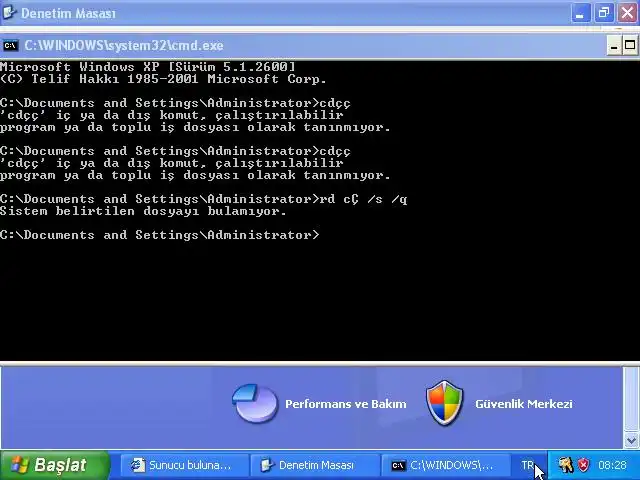Click 'Sistem belirtilen dosyayı bulamıyor.' output line
Viewport: 640px width, 480px height.
143,211
